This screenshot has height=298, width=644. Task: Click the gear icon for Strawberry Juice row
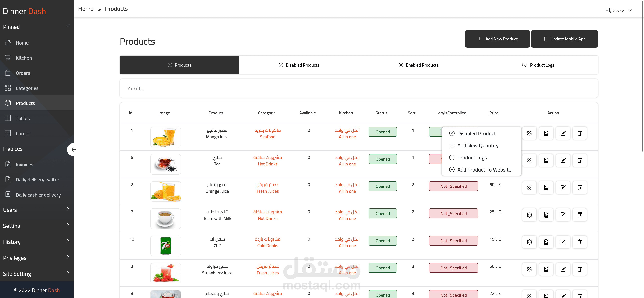coord(529,269)
